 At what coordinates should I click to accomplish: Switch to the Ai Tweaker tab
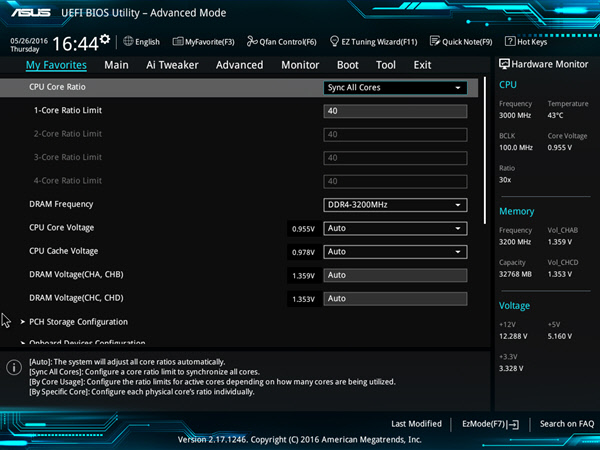click(x=172, y=65)
